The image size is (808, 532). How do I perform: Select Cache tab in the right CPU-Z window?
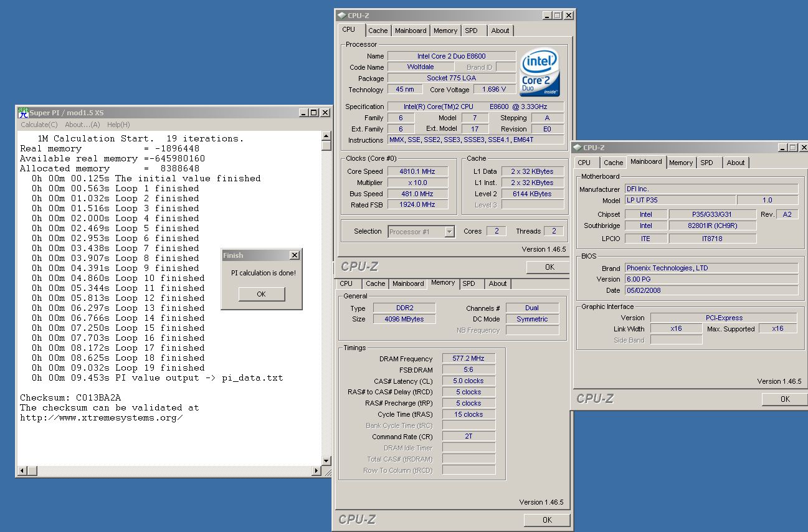613,163
